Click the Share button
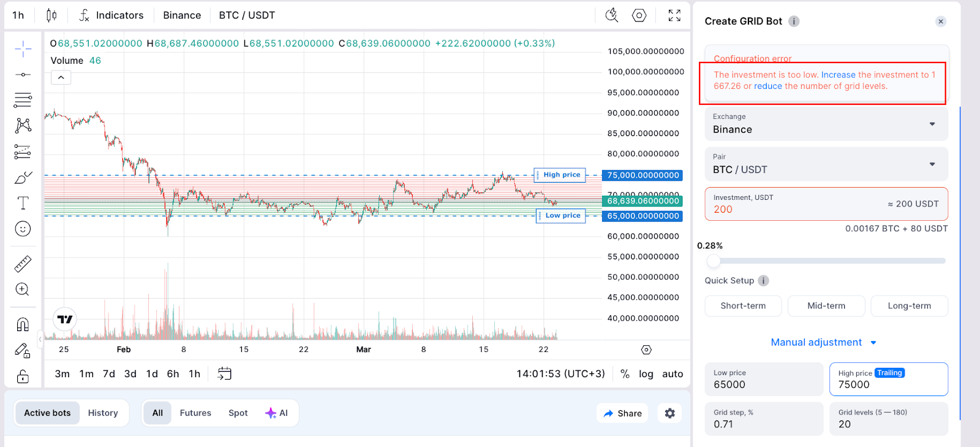The height and width of the screenshot is (447, 980). [x=622, y=413]
